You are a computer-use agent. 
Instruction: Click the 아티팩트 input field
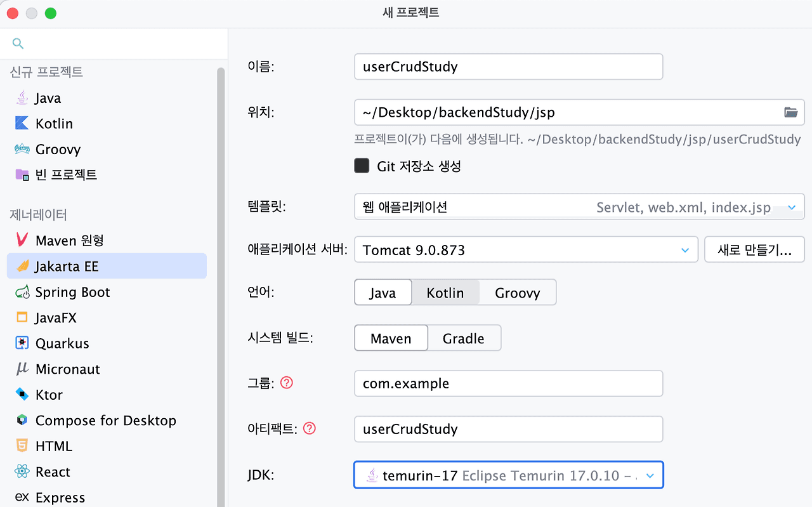pyautogui.click(x=508, y=429)
